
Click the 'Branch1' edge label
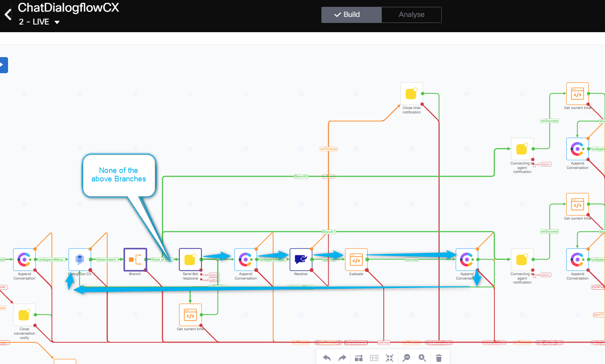[x=328, y=232]
